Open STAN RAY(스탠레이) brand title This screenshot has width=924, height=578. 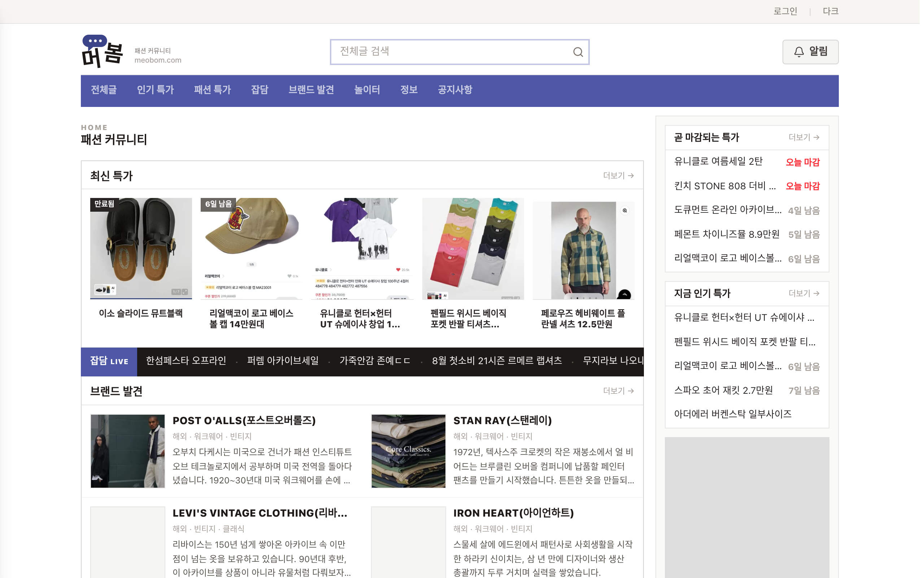(505, 422)
